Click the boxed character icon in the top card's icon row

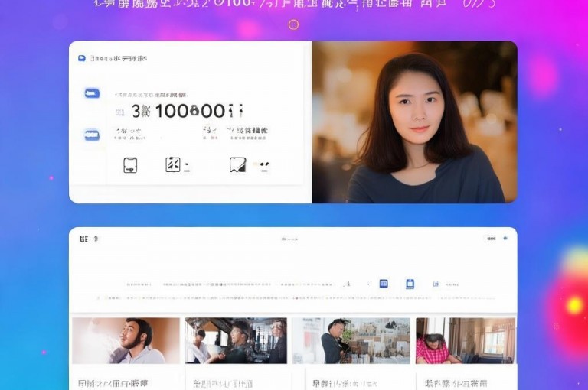[x=173, y=165]
